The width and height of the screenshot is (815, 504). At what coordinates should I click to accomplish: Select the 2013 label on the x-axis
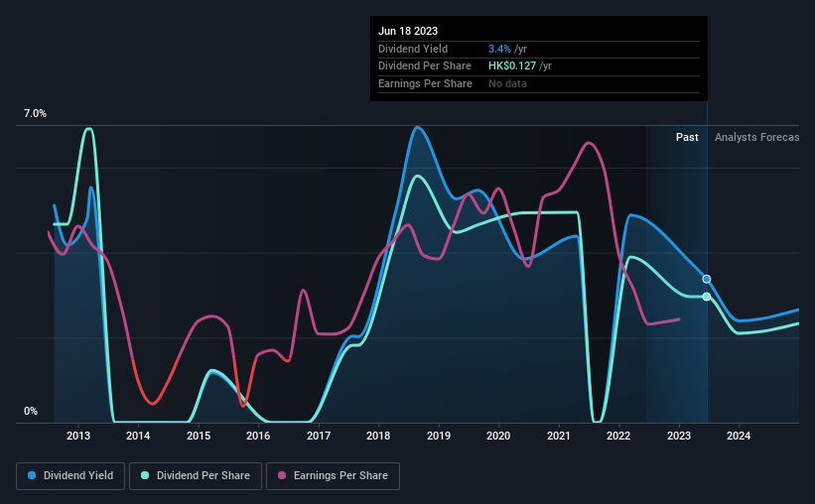tap(78, 436)
